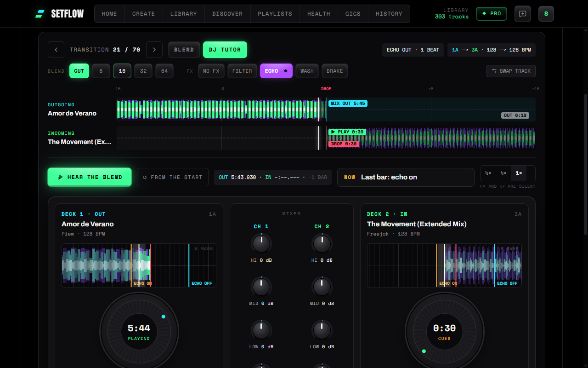This screenshot has width=588, height=368.
Task: Set blend length to 32 bars
Action: (x=143, y=71)
